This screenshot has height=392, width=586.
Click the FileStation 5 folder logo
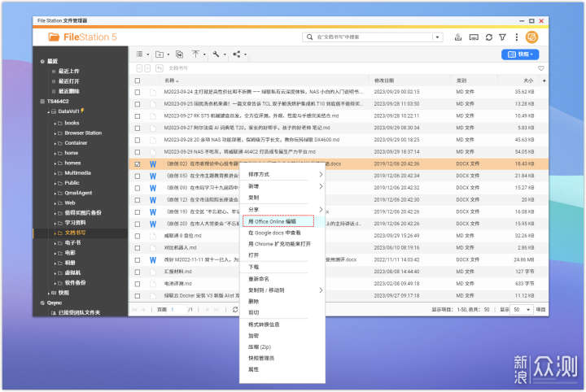[x=54, y=37]
